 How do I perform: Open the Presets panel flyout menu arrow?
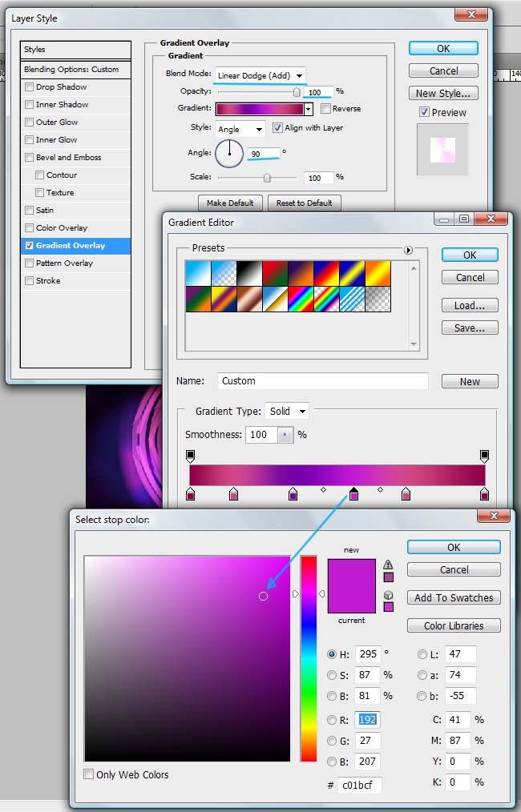click(408, 250)
